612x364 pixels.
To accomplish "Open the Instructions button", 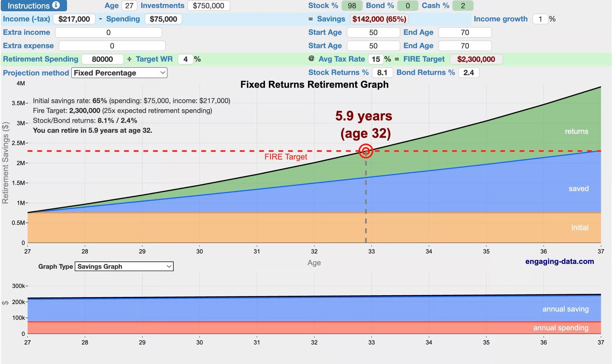I will (x=33, y=5).
